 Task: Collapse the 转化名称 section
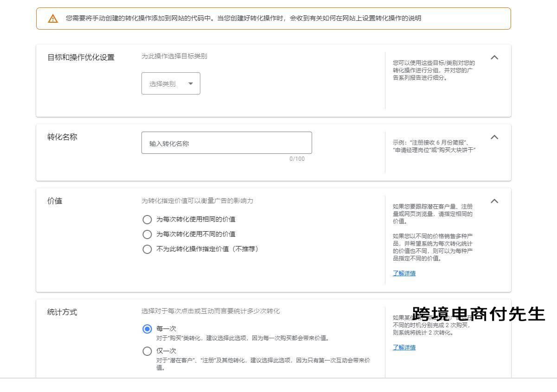494,137
